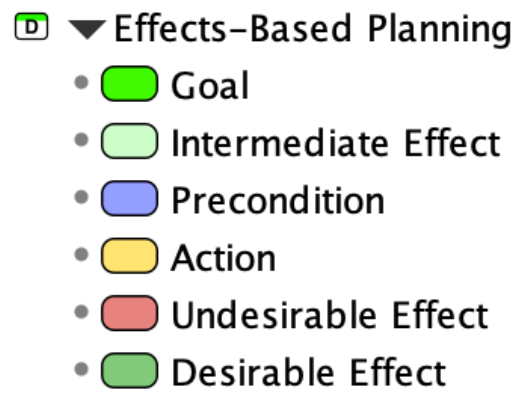Click the Goal label
Viewport: 530px width, 401px height.
pyautogui.click(x=210, y=85)
